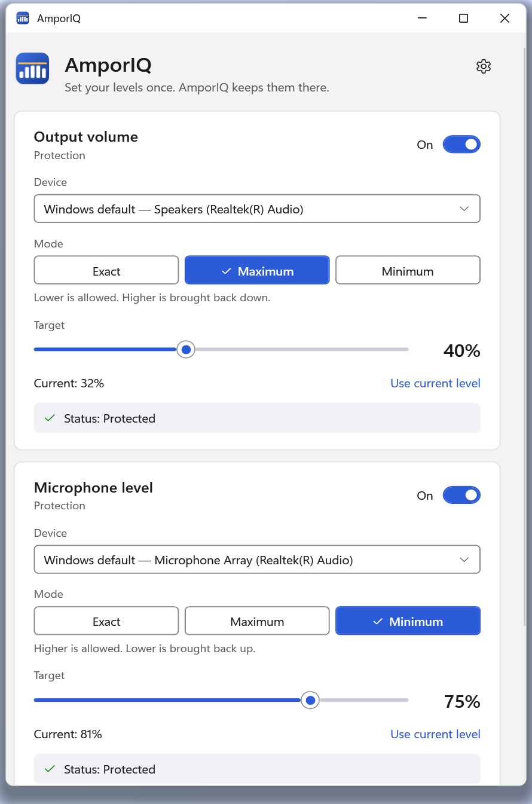Image resolution: width=532 pixels, height=804 pixels.
Task: Click Use current level under Microphone level
Action: (x=435, y=734)
